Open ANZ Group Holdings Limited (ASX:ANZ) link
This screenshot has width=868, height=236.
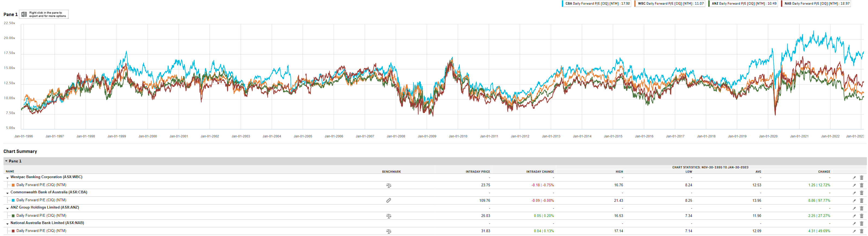click(x=44, y=207)
